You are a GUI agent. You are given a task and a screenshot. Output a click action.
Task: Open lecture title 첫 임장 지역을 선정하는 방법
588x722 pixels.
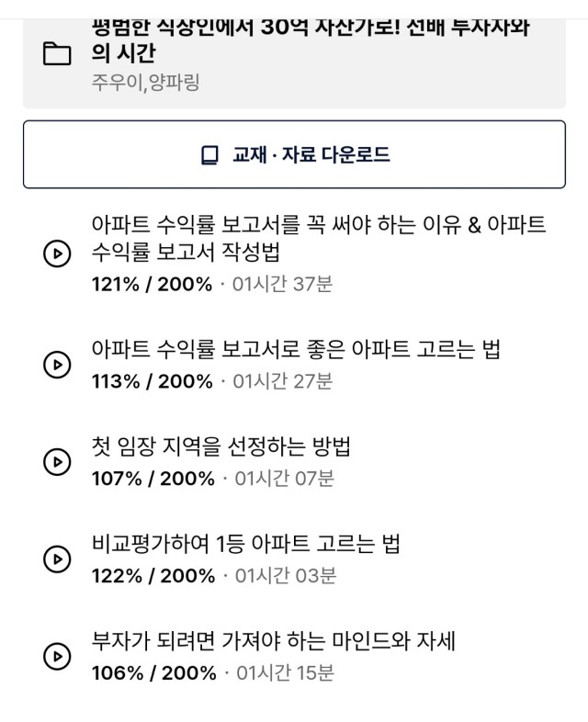coord(221,446)
